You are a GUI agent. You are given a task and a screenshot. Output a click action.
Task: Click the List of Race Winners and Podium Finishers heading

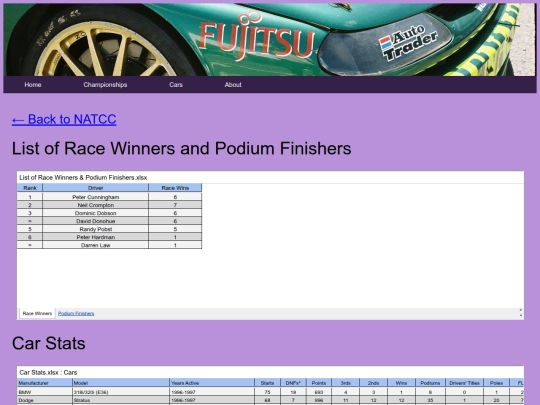181,148
